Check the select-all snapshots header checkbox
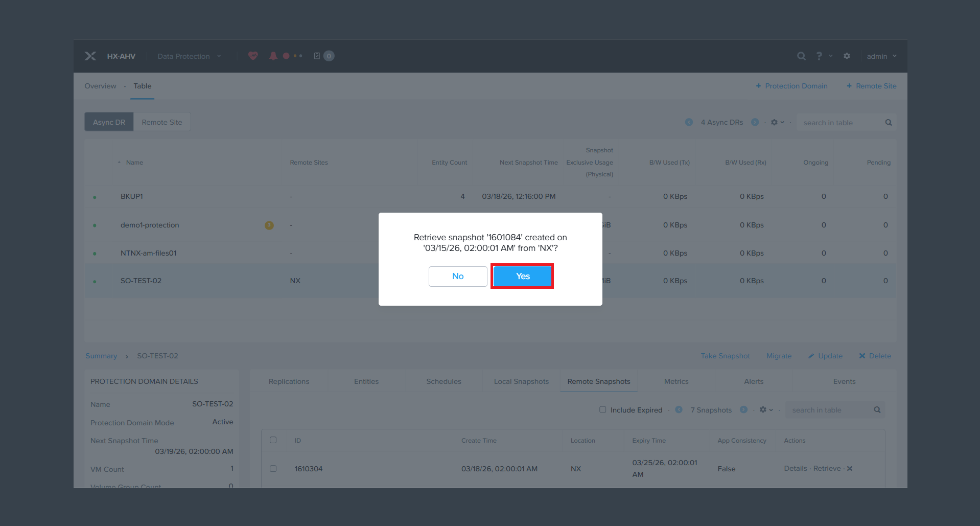This screenshot has height=526, width=980. pyautogui.click(x=273, y=440)
